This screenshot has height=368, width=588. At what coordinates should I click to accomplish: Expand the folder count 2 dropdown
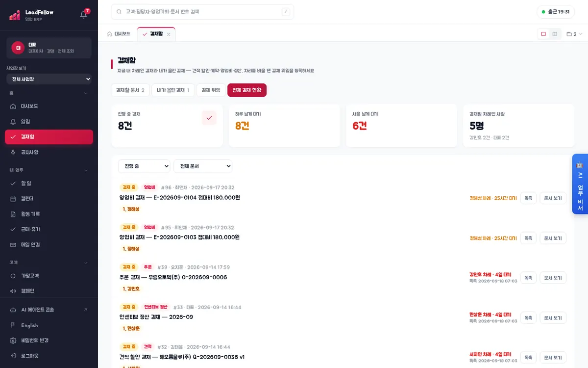[574, 34]
